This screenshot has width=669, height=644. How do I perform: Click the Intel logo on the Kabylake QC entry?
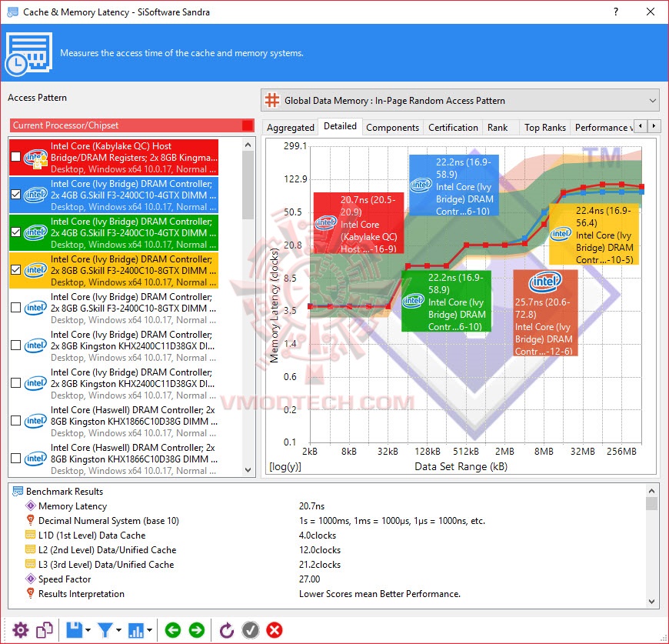[x=35, y=158]
